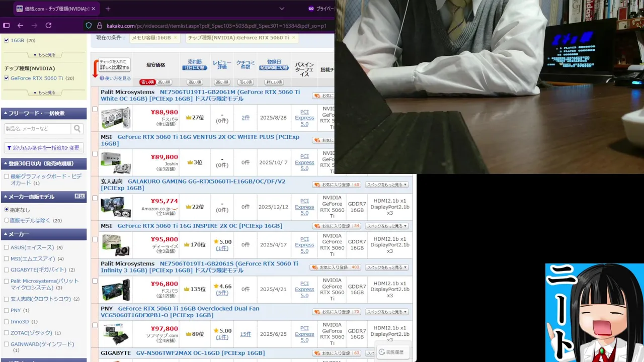Open a new browser tab

(x=108, y=9)
